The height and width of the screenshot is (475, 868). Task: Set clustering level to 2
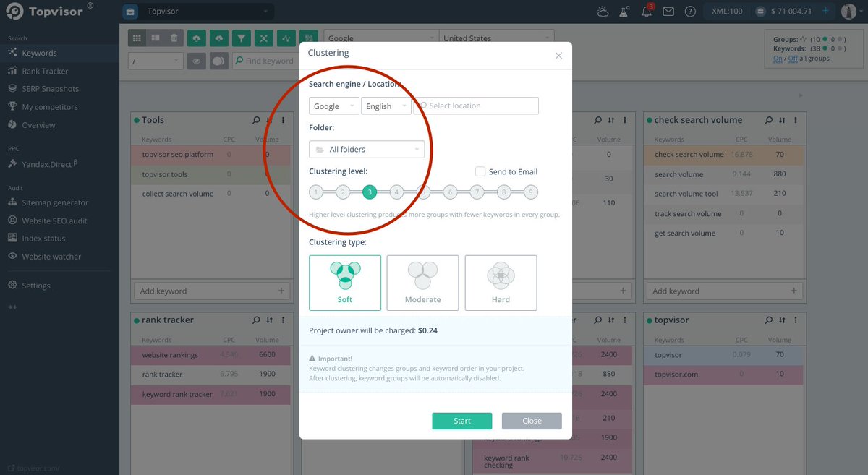(x=343, y=192)
